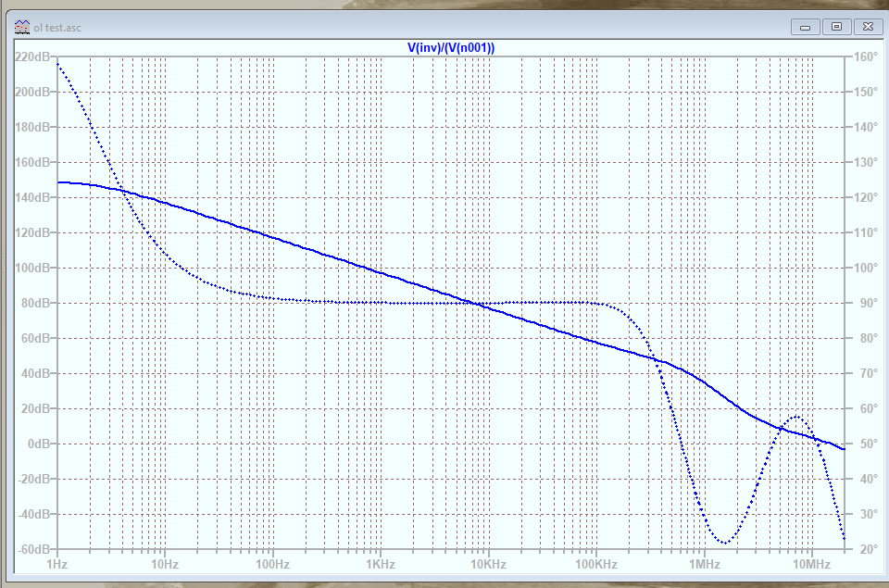Click the 10MHz frequency axis label
Viewport: 889px width, 588px height.
coord(811,564)
